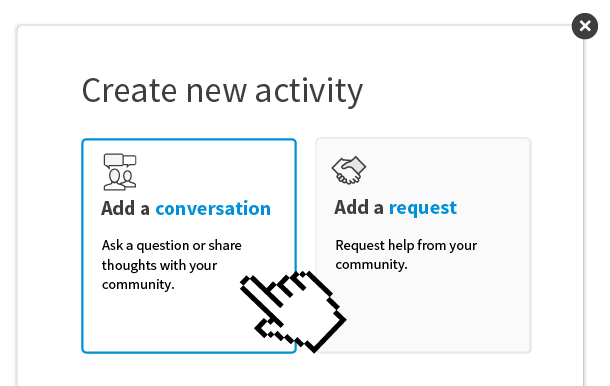Click the two-person silhouettes in conversation icon
This screenshot has height=386, width=610.
[120, 179]
